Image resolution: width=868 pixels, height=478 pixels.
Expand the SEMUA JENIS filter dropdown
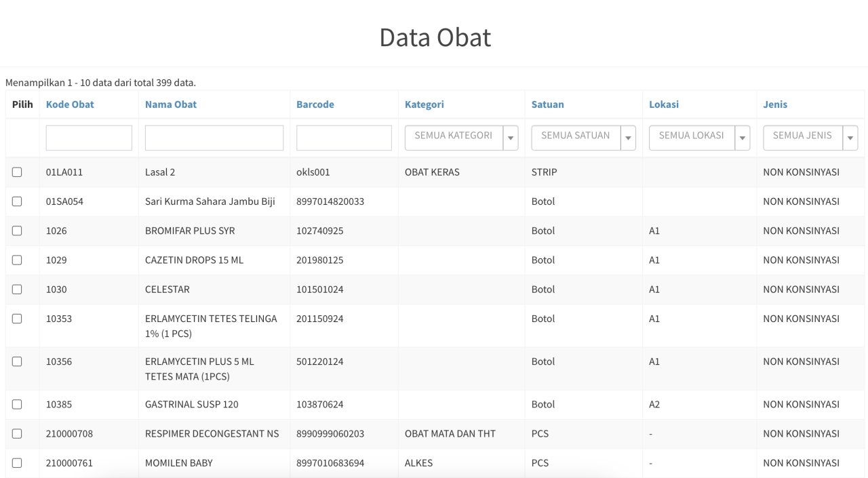[850, 138]
